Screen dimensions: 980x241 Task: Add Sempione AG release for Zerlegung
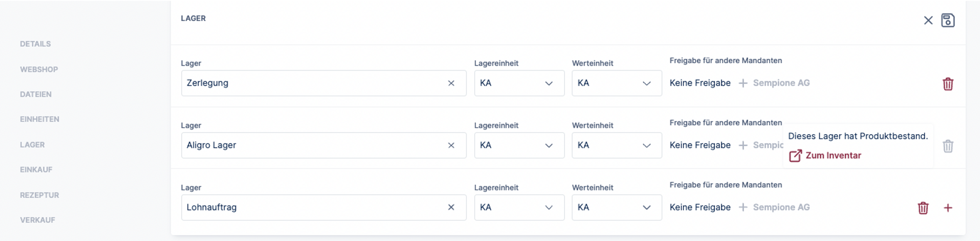(x=774, y=83)
